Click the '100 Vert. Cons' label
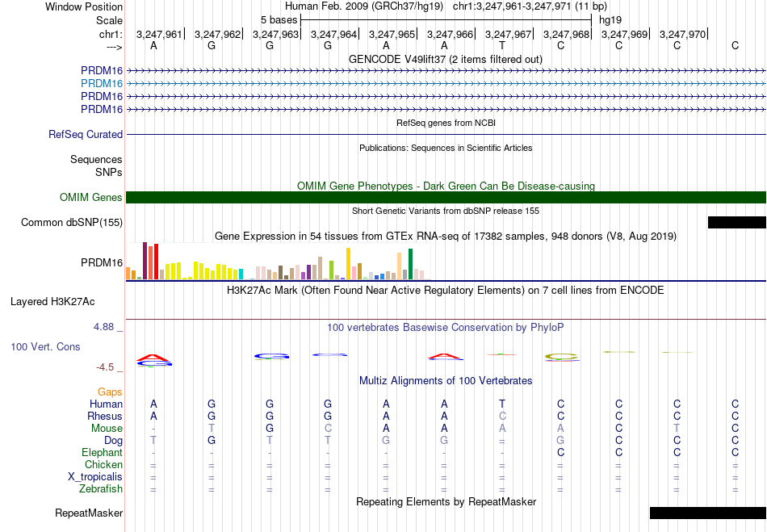 45,346
